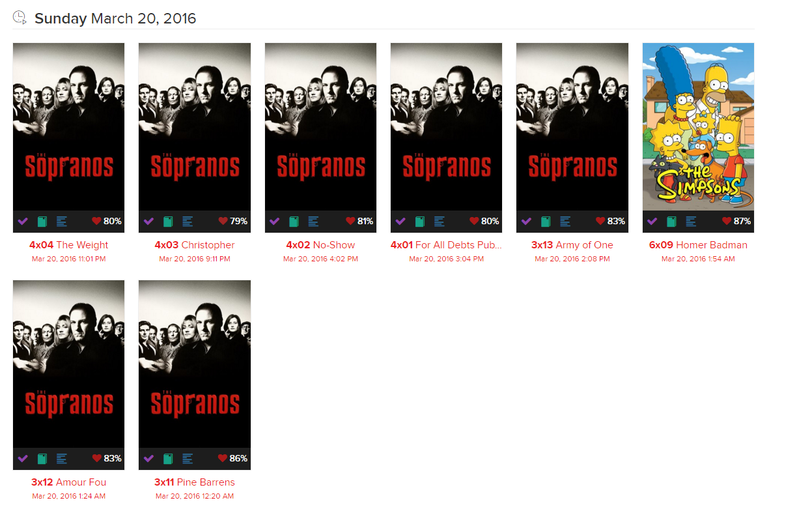Viewport: 812px width, 511px height.
Task: Click list icon under 4x02 No-Show
Action: coord(313,222)
